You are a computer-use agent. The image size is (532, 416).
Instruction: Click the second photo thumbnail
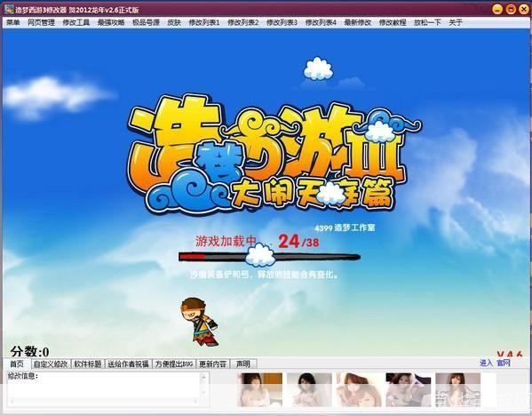tap(309, 389)
